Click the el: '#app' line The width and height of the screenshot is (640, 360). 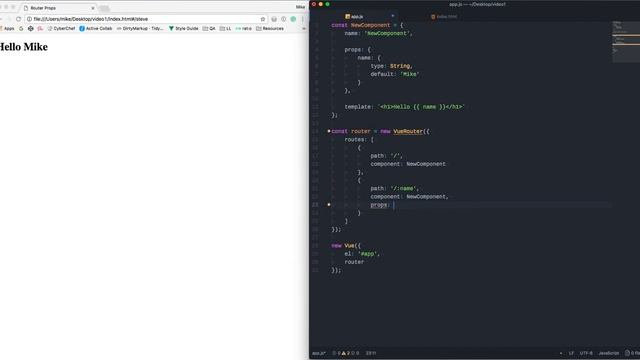(x=362, y=254)
